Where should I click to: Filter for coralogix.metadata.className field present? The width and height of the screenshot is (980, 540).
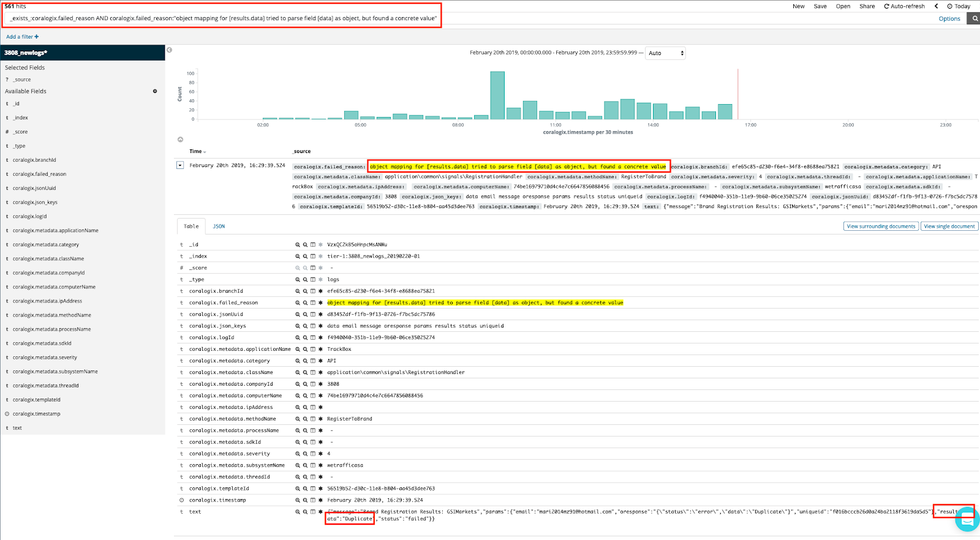[x=320, y=373]
